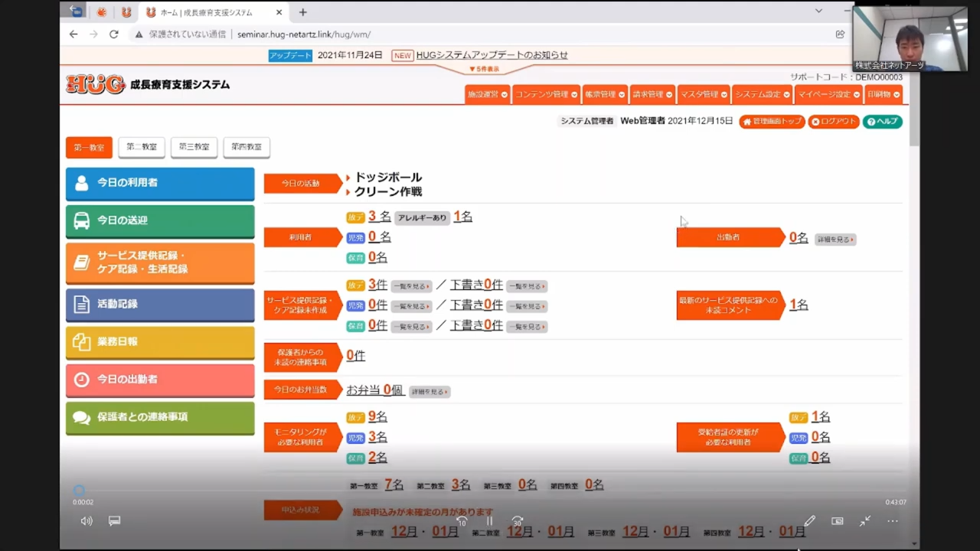Open the browser tab search chevron

click(818, 11)
